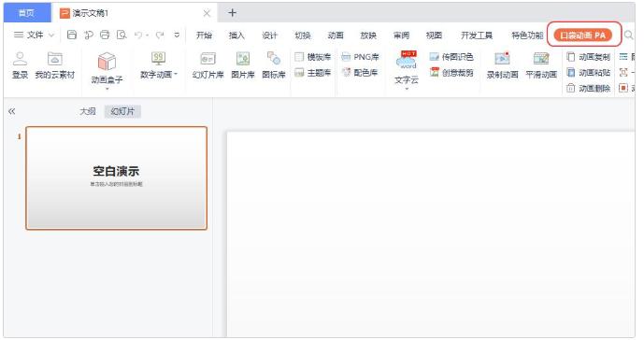Open the 模板库 template library
Viewport: 644px width, 340px height.
tap(313, 57)
